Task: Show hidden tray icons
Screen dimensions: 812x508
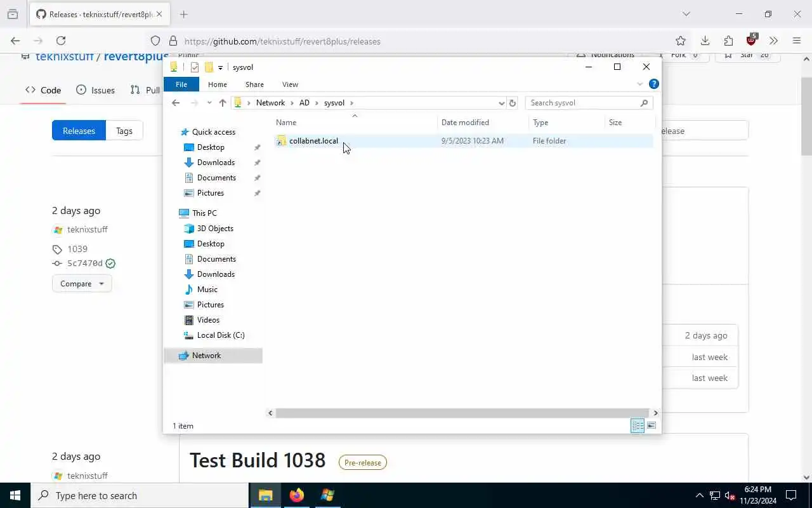Action: [x=700, y=495]
